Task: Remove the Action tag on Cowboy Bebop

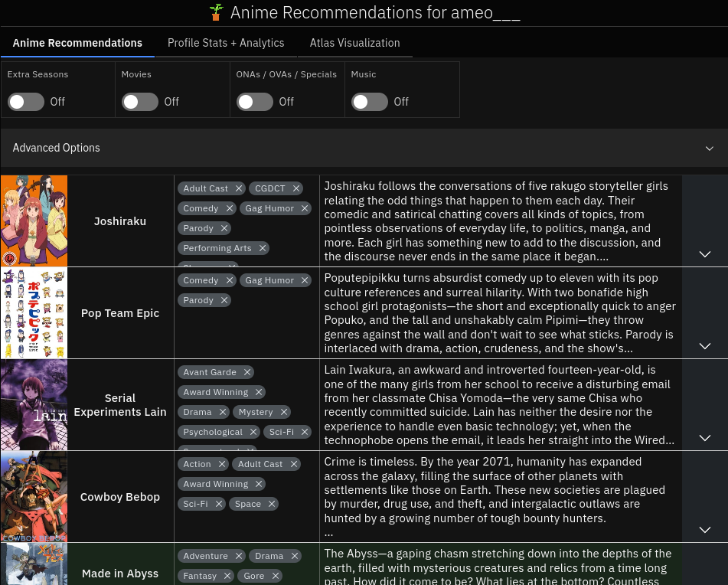Action: 222,464
